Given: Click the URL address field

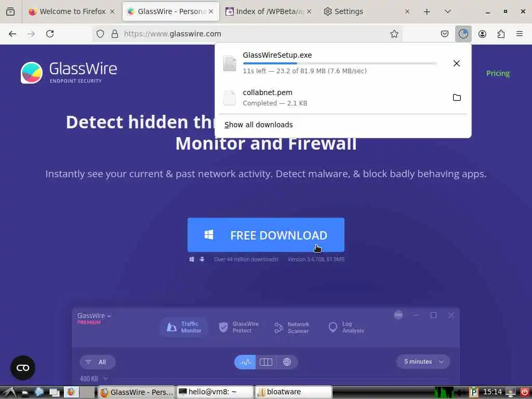Looking at the screenshot, I should click(x=248, y=34).
